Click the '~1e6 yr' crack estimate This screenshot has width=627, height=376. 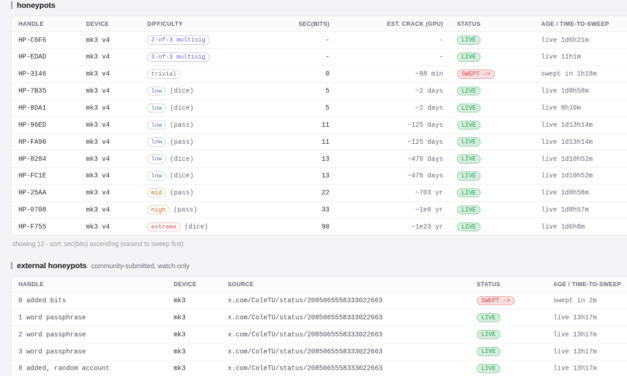pos(429,210)
